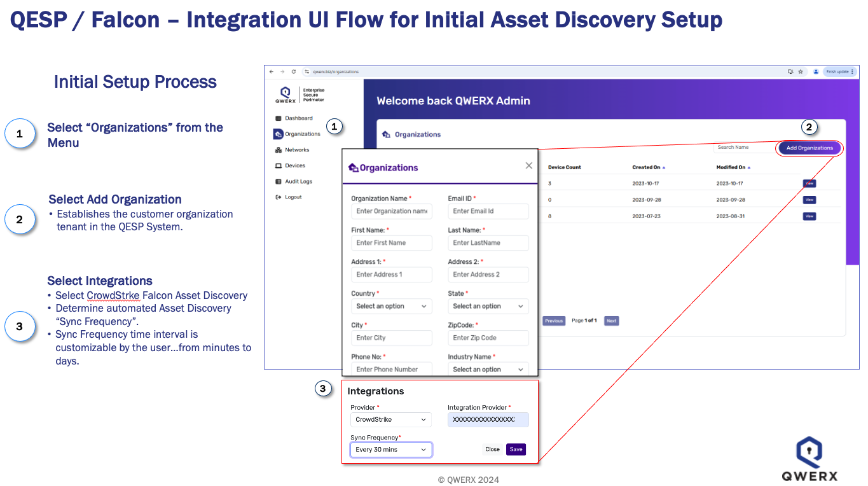Click the Enter Email Id field

tap(488, 211)
